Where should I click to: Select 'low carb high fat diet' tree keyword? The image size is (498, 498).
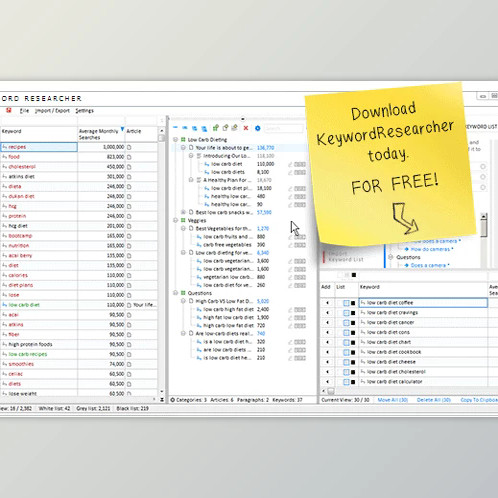[228, 309]
